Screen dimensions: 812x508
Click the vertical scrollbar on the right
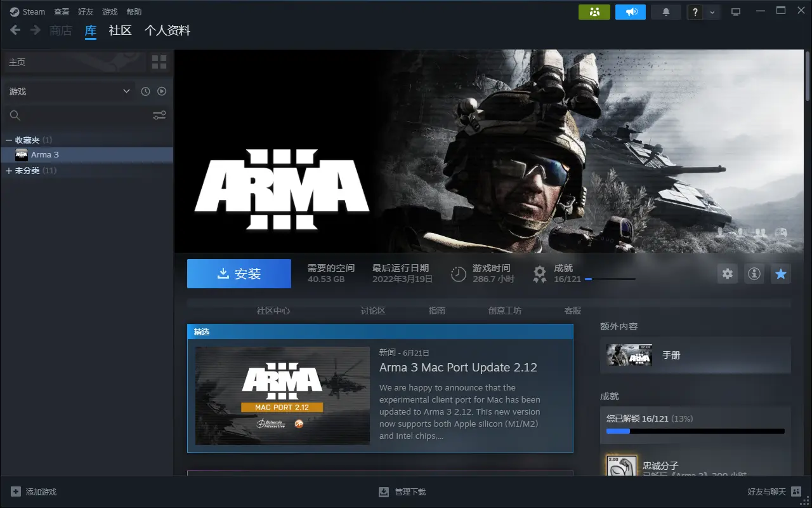808,75
